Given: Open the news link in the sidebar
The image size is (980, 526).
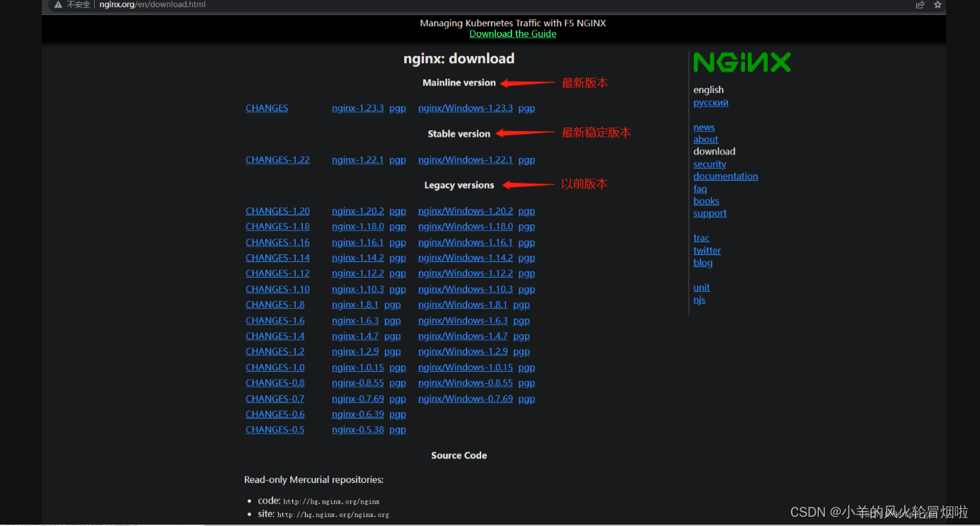Looking at the screenshot, I should [x=703, y=127].
